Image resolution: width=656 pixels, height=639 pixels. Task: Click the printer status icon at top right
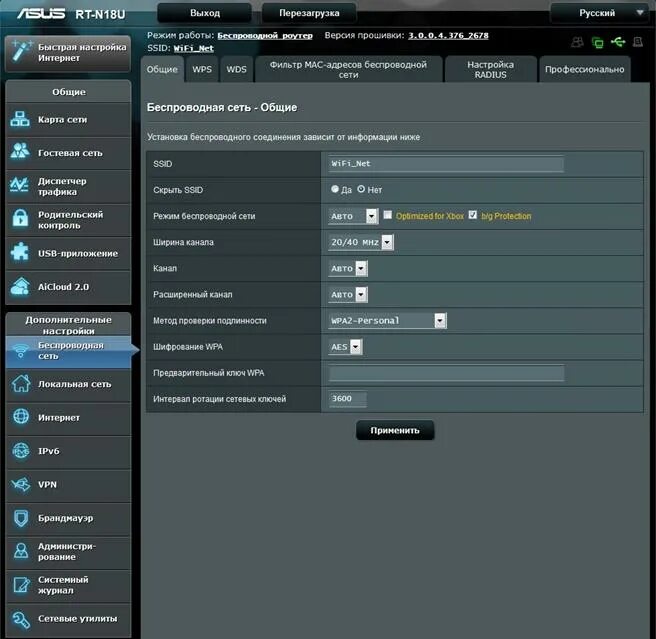[x=638, y=42]
